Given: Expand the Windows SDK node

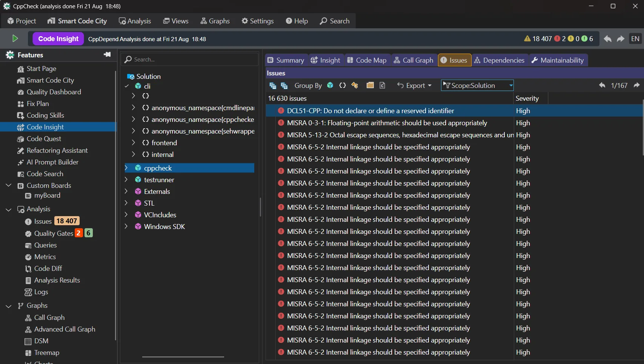Looking at the screenshot, I should tap(127, 226).
